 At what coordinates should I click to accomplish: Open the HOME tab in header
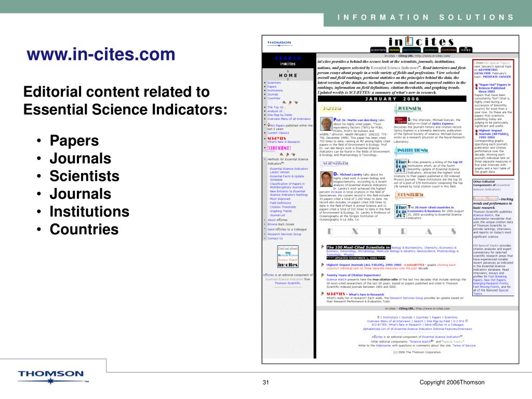(466, 49)
